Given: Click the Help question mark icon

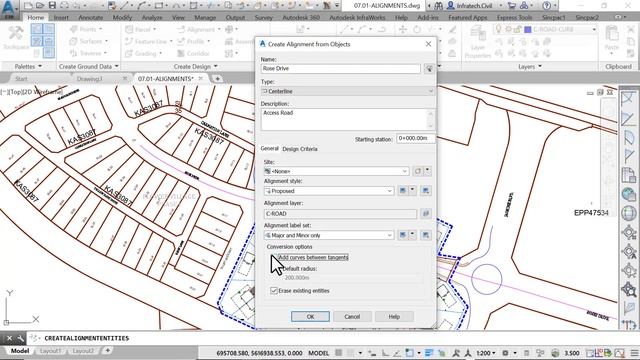Looking at the screenshot, I should [547, 6].
